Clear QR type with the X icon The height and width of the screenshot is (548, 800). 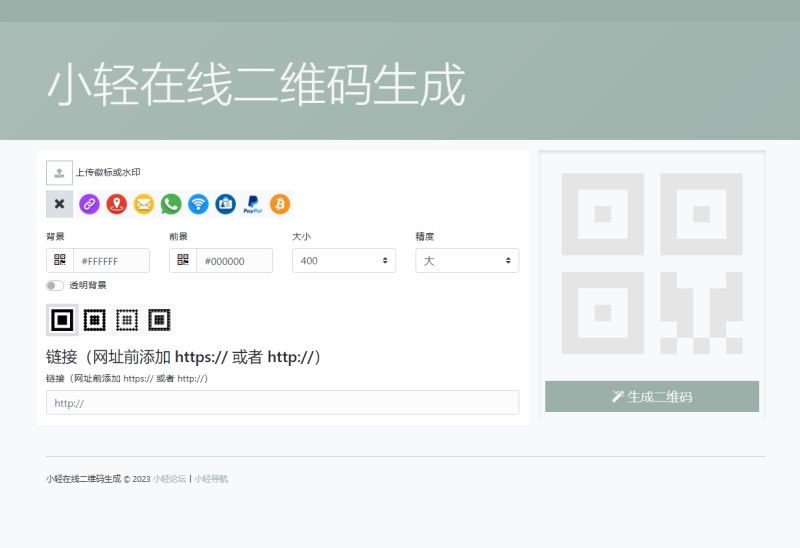pos(60,204)
